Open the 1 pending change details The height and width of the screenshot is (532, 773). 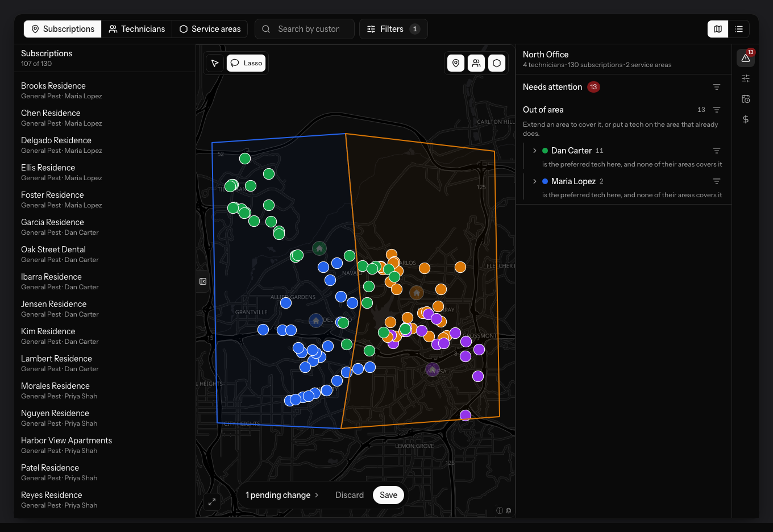(x=282, y=495)
